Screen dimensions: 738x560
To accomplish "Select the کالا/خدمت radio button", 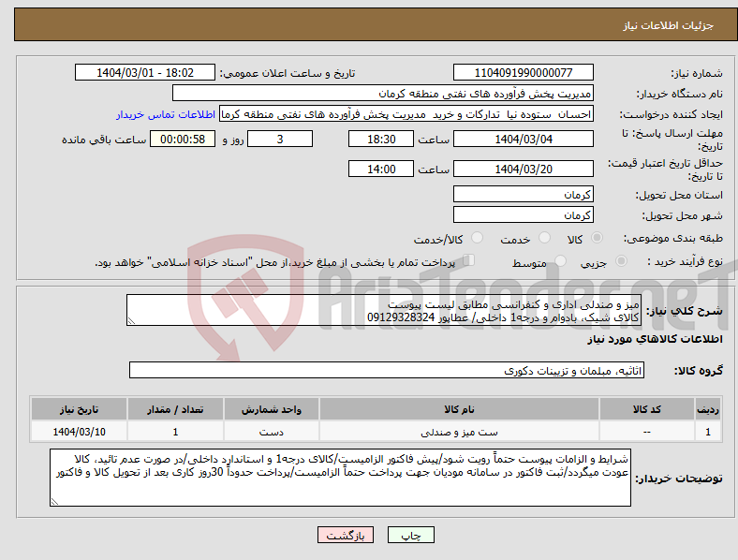I will 478,238.
